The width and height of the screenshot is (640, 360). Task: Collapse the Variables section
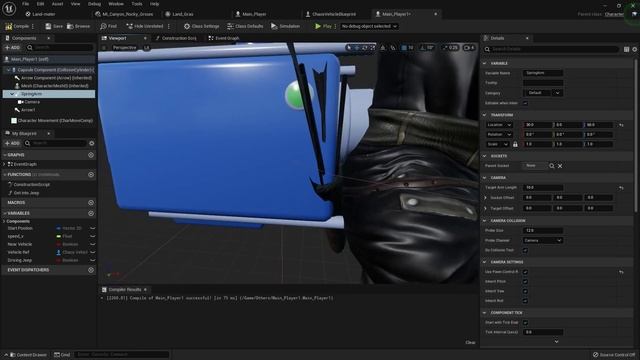pyautogui.click(x=5, y=213)
